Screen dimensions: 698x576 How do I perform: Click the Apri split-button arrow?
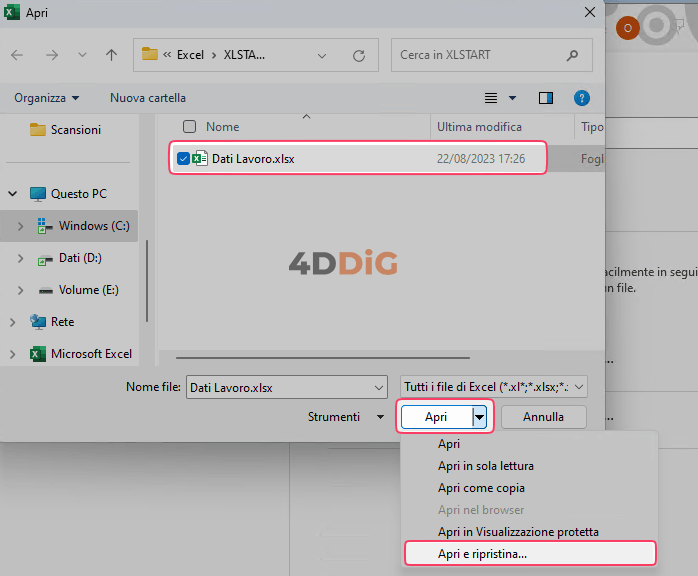point(479,417)
